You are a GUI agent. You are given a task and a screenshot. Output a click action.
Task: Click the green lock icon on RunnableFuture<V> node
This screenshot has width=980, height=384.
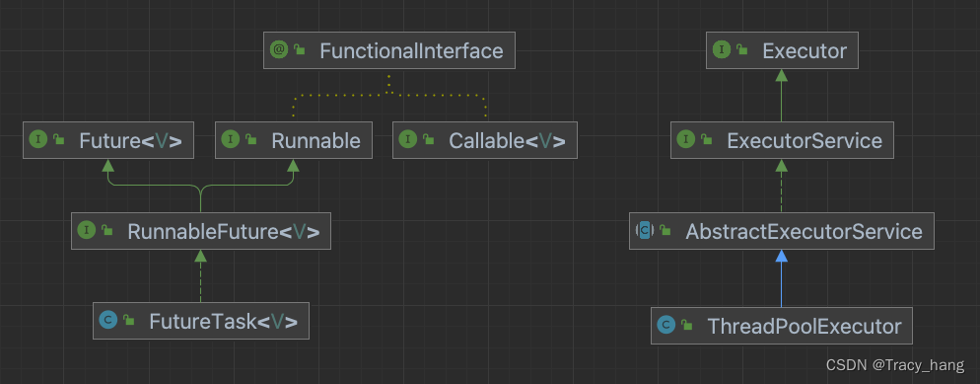(106, 231)
